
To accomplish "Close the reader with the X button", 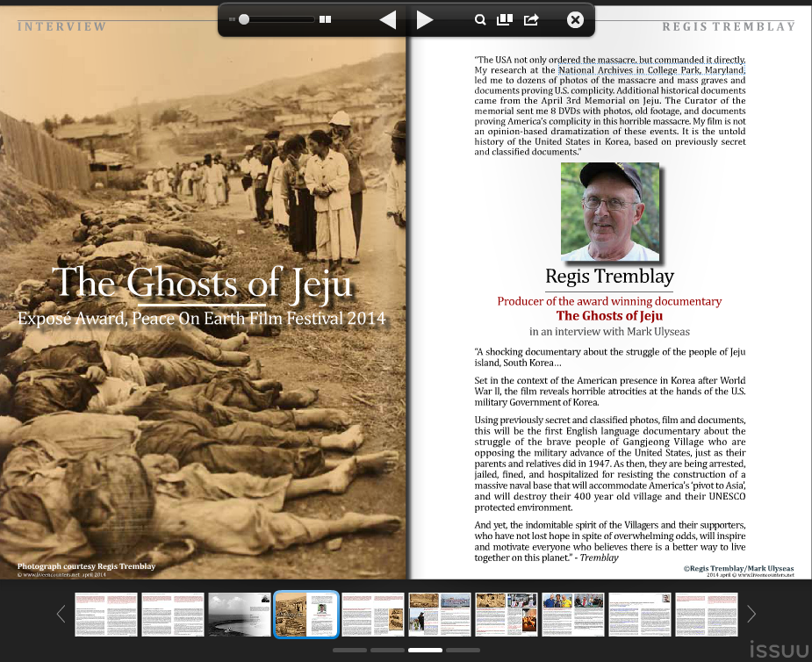I will pyautogui.click(x=575, y=19).
